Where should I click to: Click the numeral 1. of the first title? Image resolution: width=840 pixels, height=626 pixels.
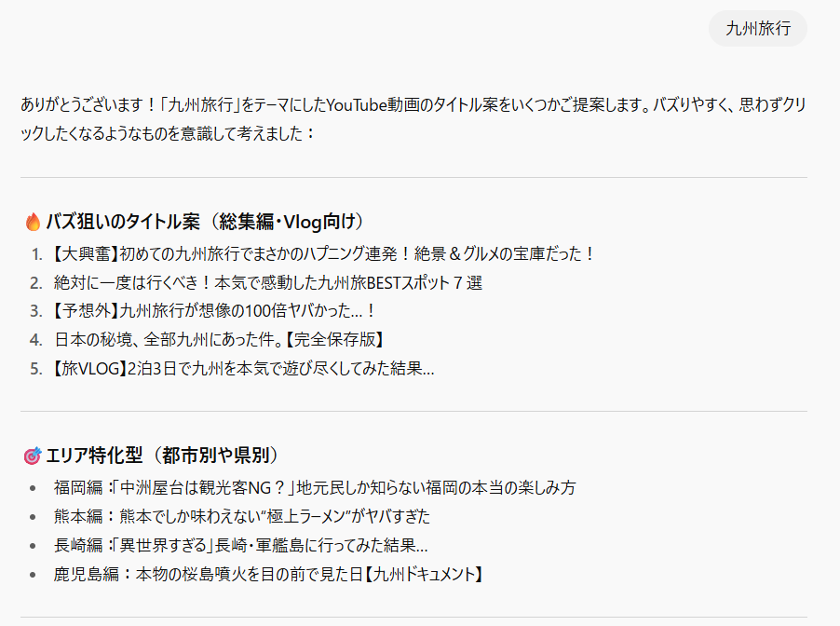point(36,254)
